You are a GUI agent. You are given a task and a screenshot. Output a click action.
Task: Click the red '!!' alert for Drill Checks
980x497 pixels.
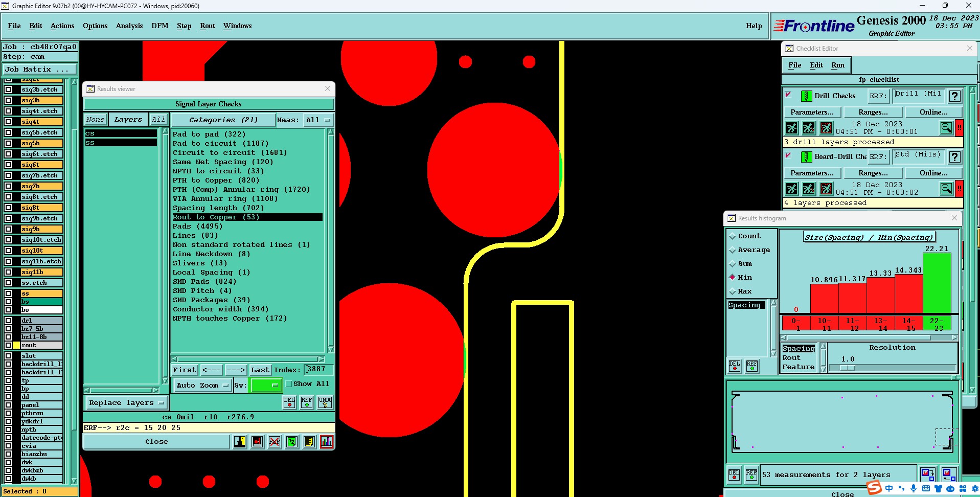pos(960,128)
